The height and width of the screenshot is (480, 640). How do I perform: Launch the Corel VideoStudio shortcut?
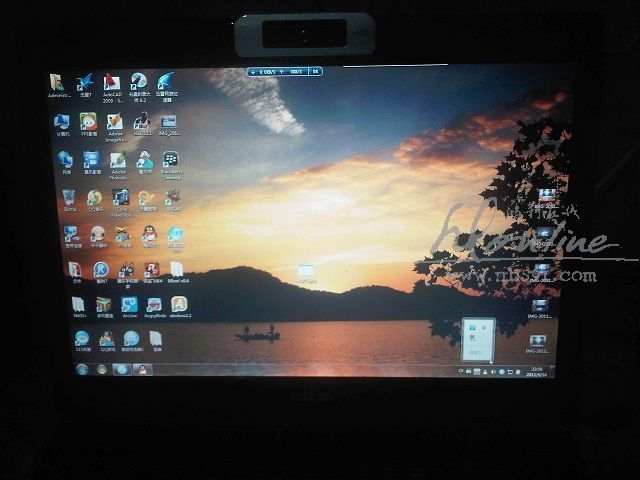point(120,199)
